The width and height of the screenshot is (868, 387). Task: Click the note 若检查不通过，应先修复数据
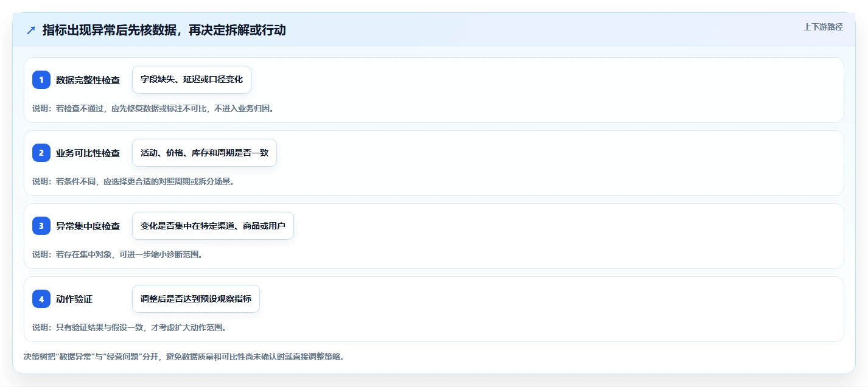[x=153, y=108]
